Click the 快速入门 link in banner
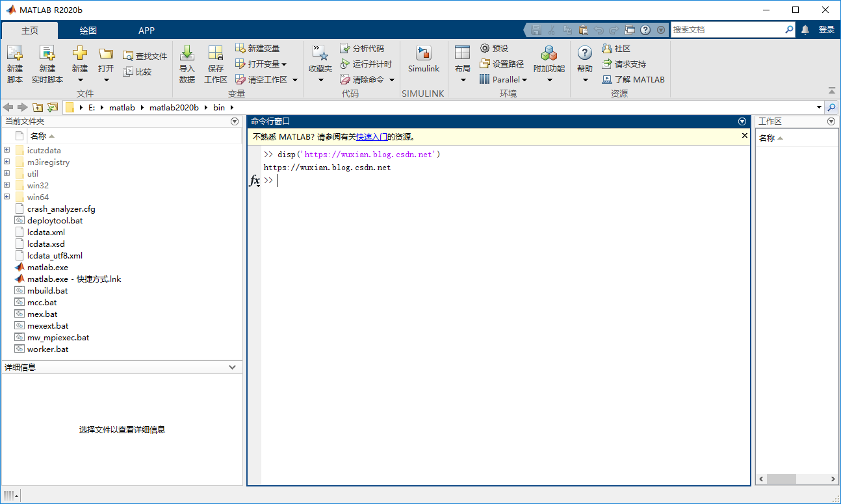 pyautogui.click(x=372, y=137)
